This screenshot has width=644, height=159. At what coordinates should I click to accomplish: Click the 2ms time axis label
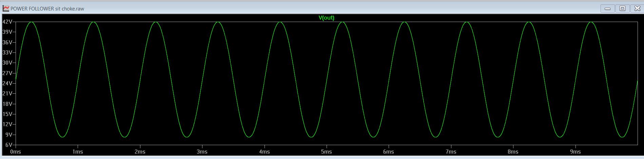pos(140,152)
